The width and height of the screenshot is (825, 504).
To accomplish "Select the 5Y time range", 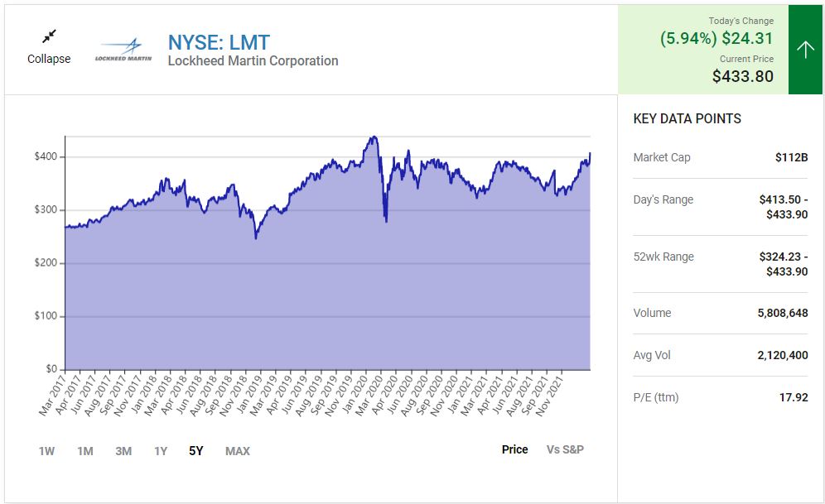I will (x=196, y=451).
